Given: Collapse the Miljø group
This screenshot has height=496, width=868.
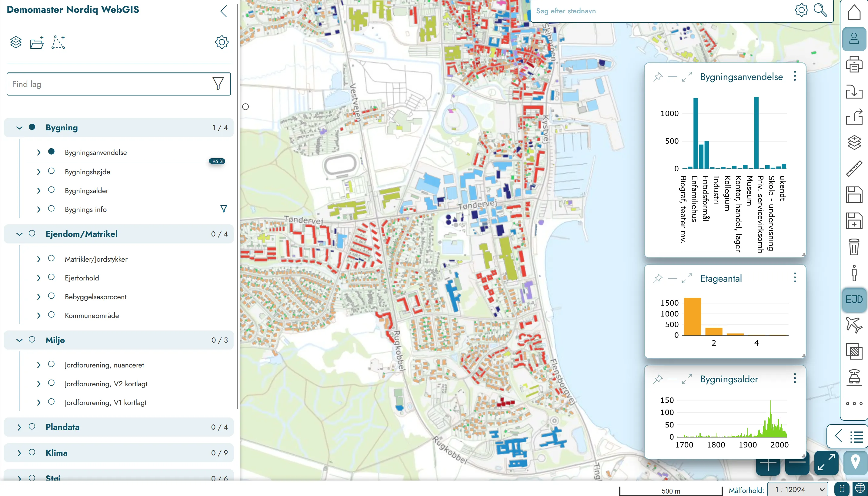Looking at the screenshot, I should coord(19,340).
